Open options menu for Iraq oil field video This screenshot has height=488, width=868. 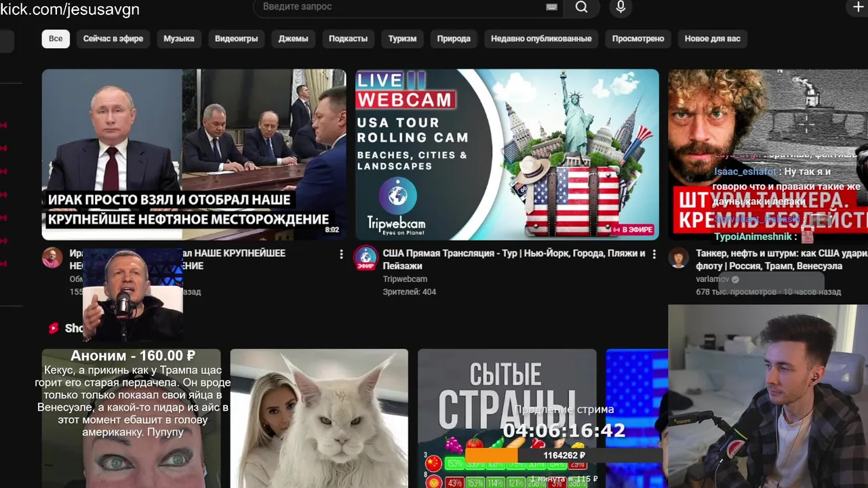pos(341,254)
